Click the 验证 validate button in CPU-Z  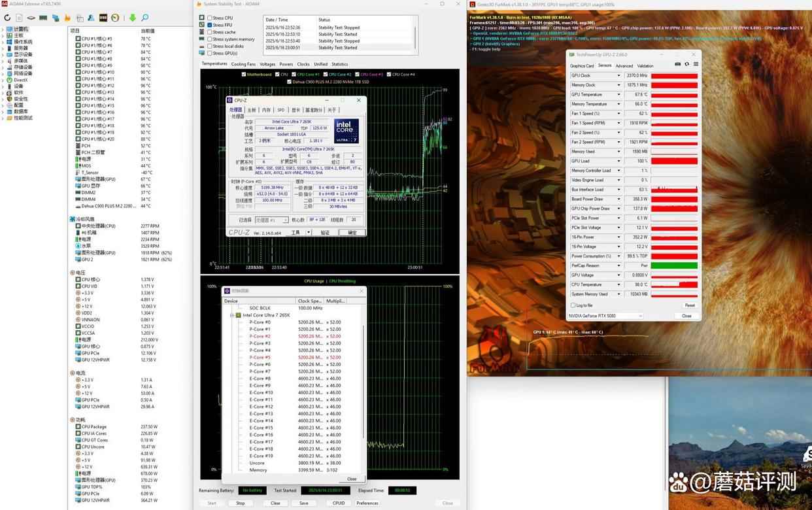[325, 232]
